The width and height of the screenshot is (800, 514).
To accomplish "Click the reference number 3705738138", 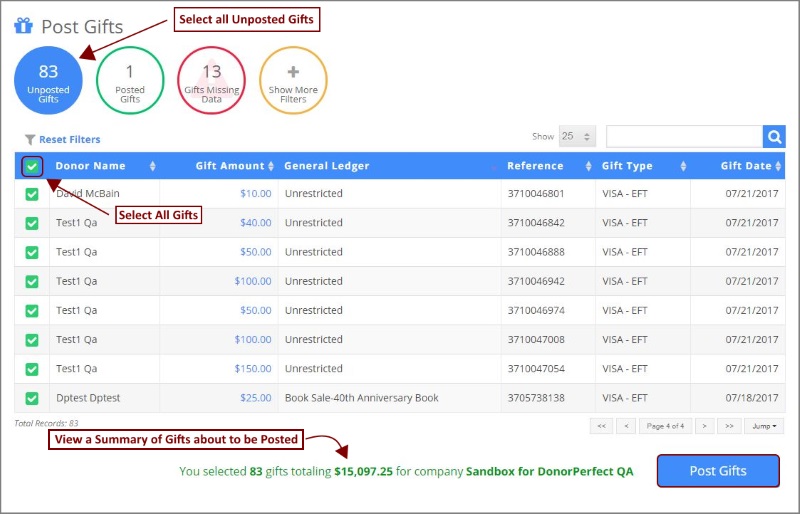I will [x=536, y=398].
